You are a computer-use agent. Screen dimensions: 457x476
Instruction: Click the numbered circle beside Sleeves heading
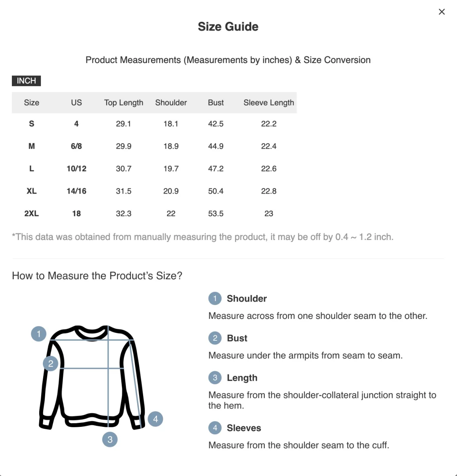(x=215, y=428)
